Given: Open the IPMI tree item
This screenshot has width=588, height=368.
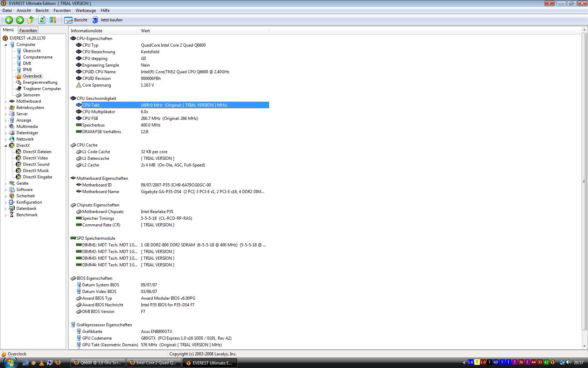Looking at the screenshot, I should (27, 70).
